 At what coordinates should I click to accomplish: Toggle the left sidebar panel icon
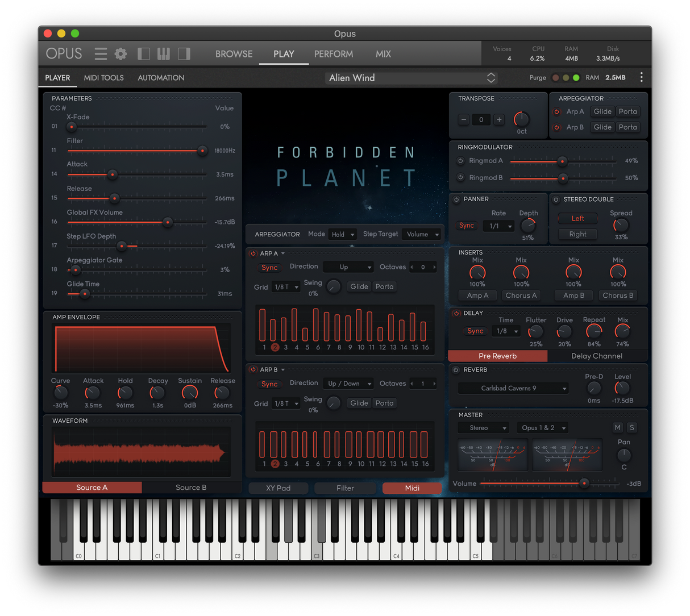pyautogui.click(x=144, y=54)
